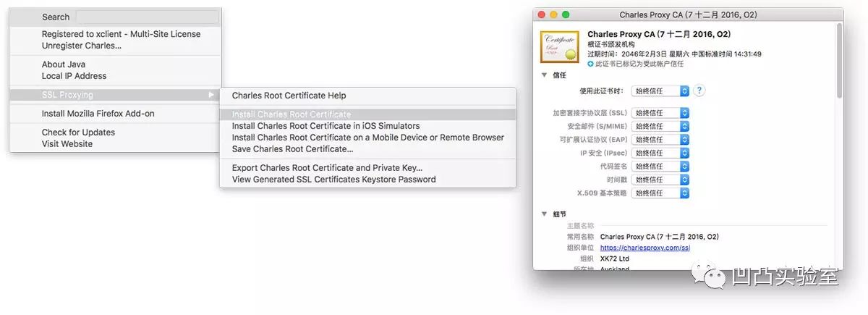This screenshot has height=315, width=868.
Task: Open the X.509 基本策略 dropdown
Action: coord(661,193)
